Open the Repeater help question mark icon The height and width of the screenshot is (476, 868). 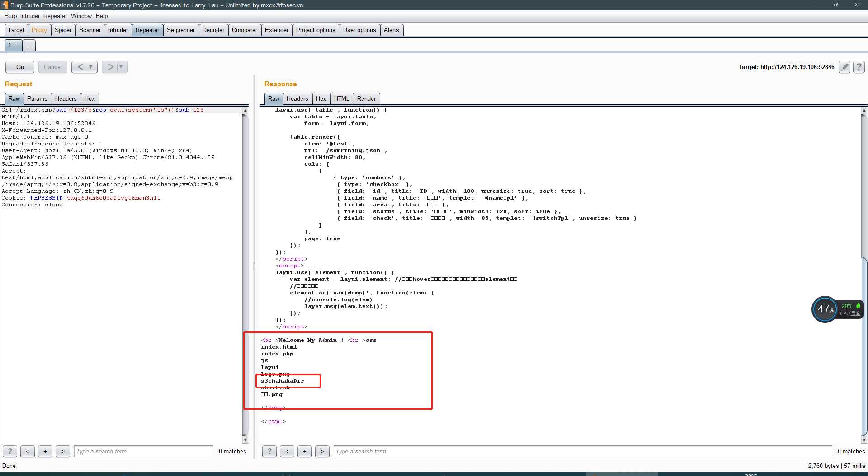859,67
